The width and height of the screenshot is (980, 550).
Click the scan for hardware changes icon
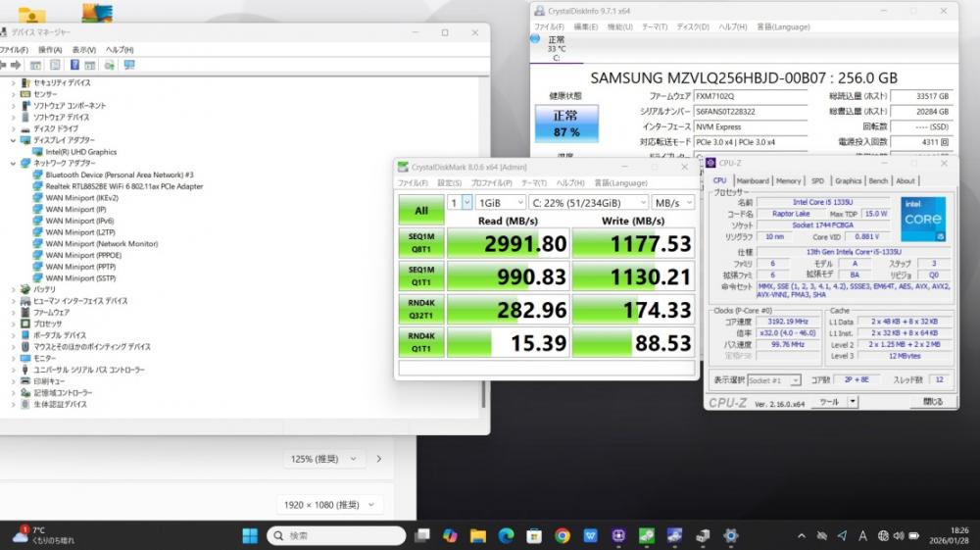[x=128, y=65]
